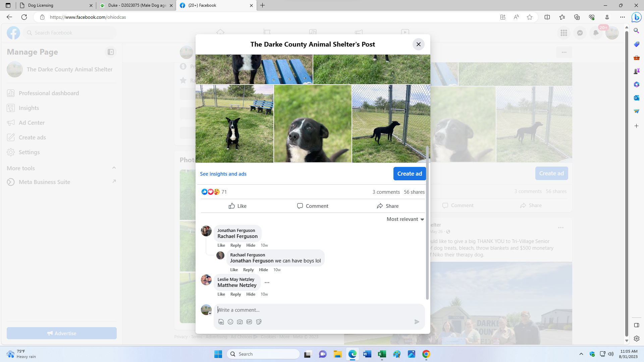
Task: Click the Like thumbs-up button on post
Action: pos(237,206)
